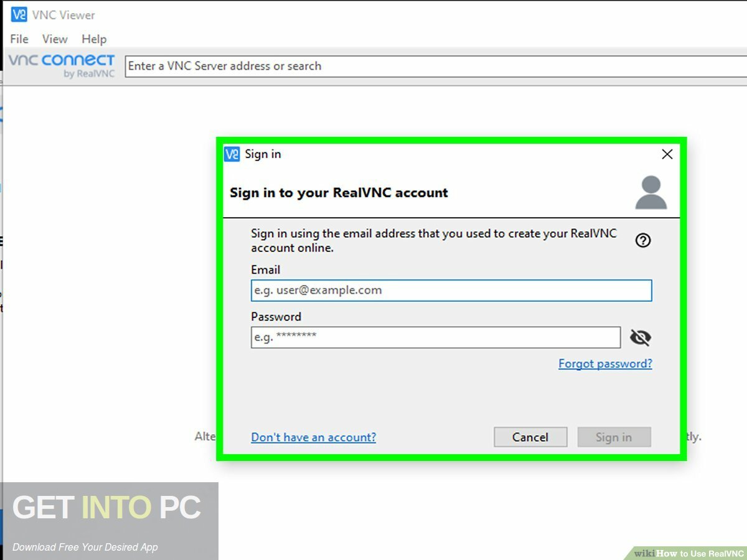Click the Cancel button
Viewport: 747px width, 560px height.
(530, 437)
